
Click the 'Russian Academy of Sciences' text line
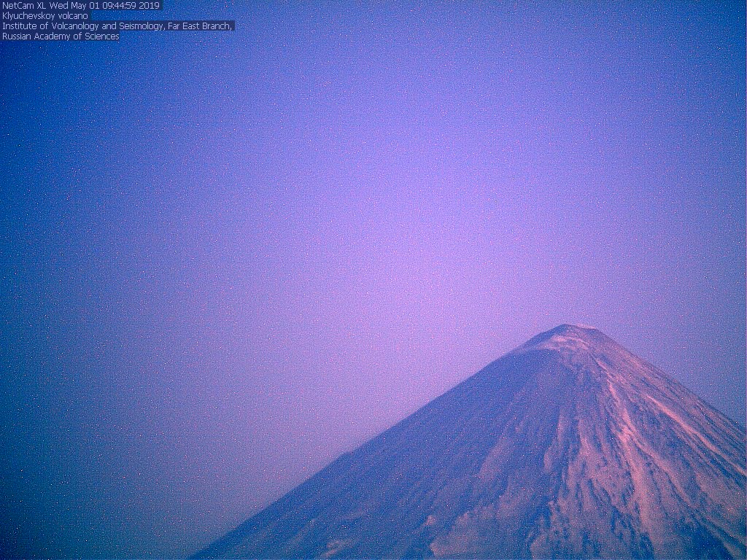point(61,36)
